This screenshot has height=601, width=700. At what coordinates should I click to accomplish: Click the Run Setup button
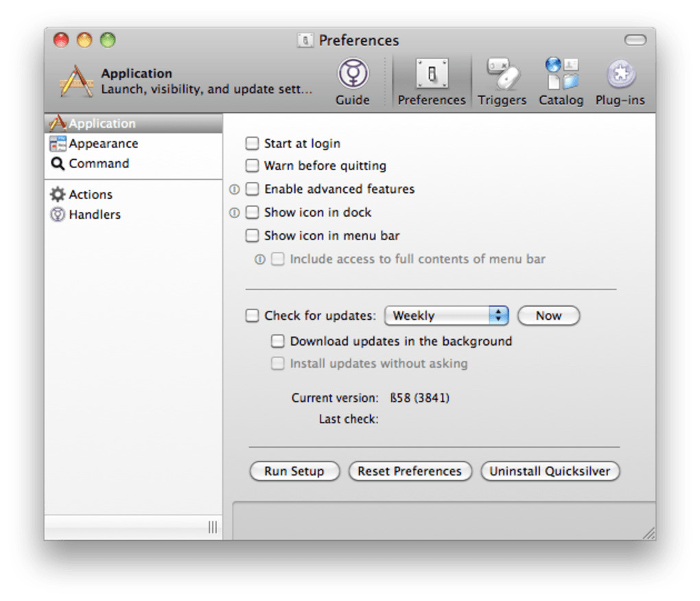coord(294,471)
